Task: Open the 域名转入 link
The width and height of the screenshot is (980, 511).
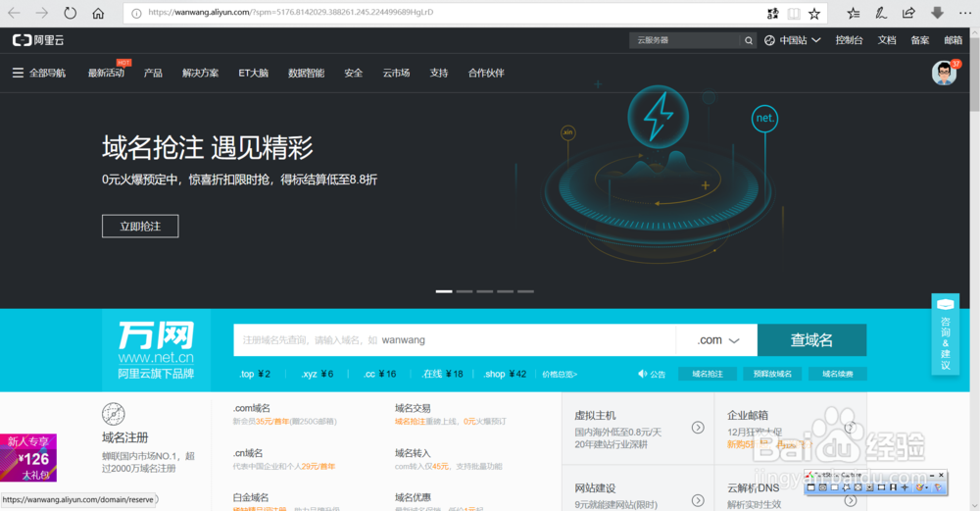Action: click(414, 453)
